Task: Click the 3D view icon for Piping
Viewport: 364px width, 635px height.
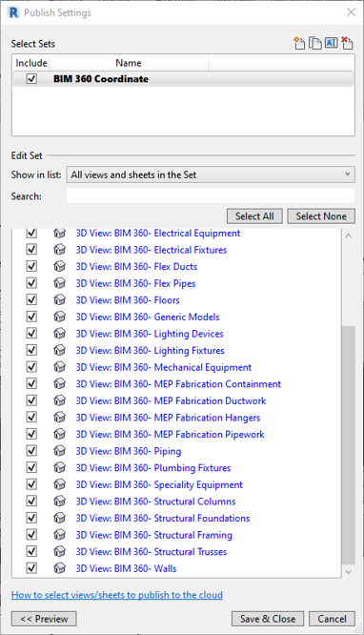Action: 59,451
